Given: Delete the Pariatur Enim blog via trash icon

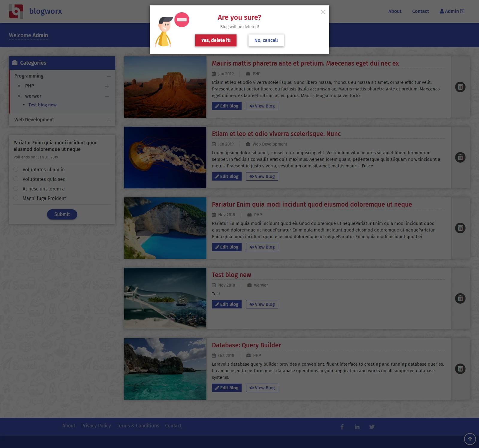Looking at the screenshot, I should pos(460,228).
